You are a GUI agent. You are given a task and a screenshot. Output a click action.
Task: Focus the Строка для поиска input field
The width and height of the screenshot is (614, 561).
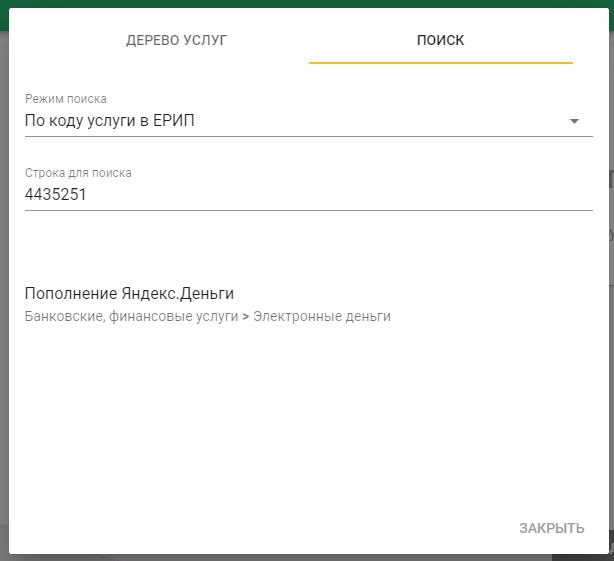click(309, 195)
